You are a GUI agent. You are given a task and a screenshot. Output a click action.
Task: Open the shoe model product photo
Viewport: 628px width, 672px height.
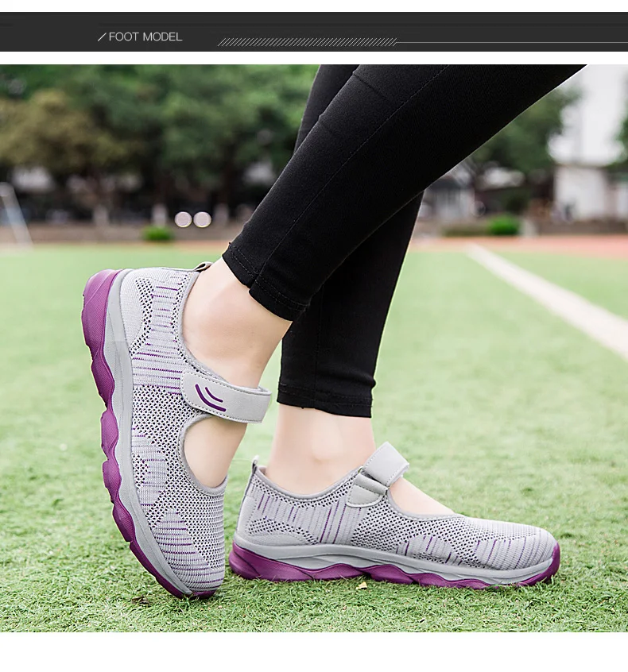point(314,348)
